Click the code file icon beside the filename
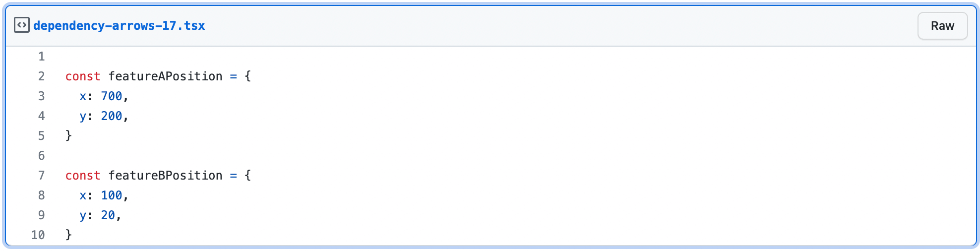The height and width of the screenshot is (251, 980). (22, 25)
